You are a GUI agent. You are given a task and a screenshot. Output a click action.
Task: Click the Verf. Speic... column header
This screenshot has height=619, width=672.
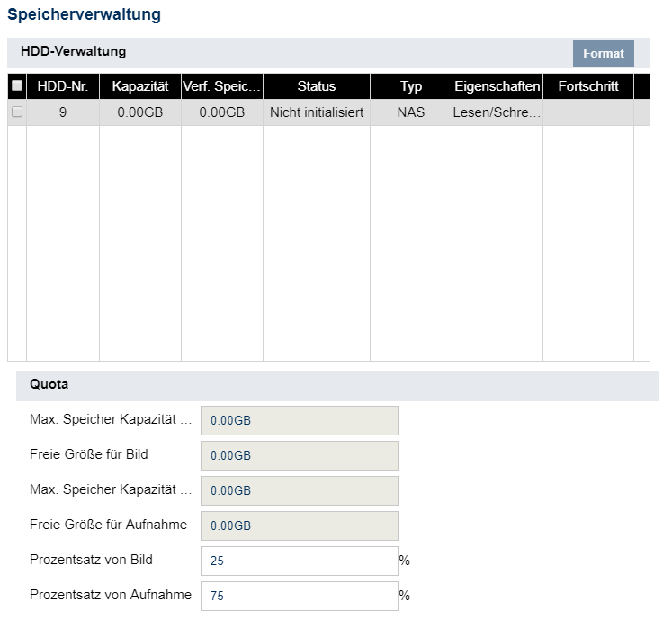[221, 86]
